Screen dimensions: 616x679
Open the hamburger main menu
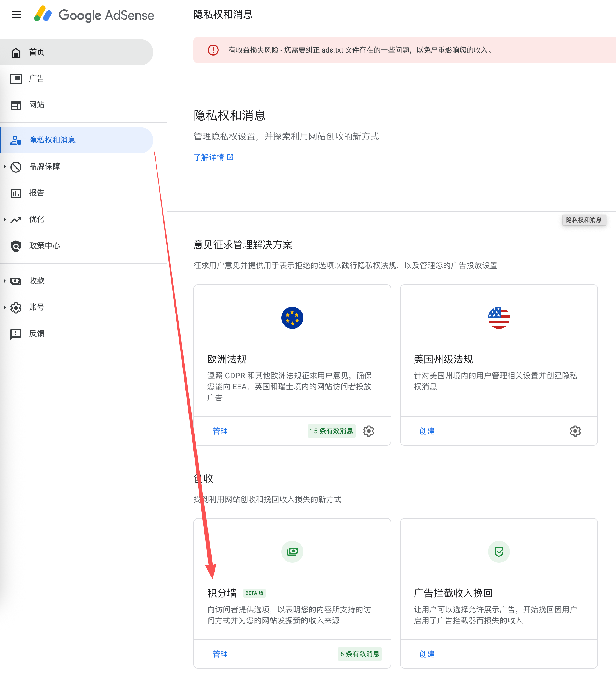tap(16, 15)
